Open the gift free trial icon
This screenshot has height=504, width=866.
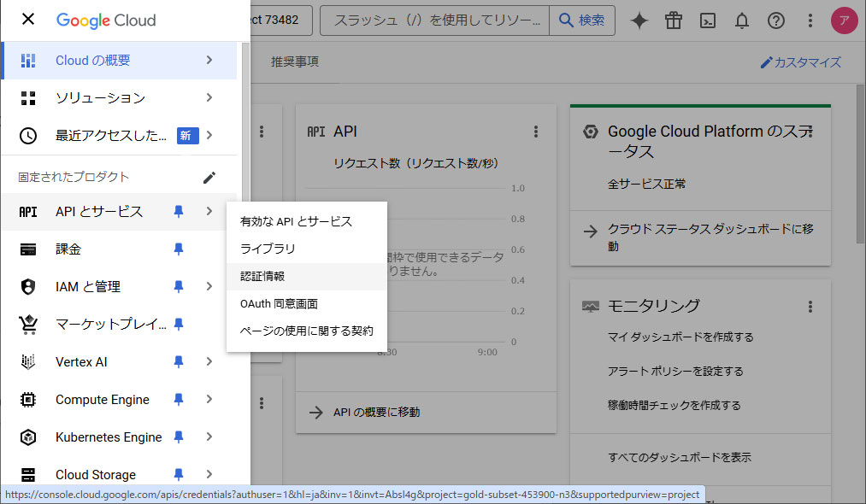click(674, 21)
